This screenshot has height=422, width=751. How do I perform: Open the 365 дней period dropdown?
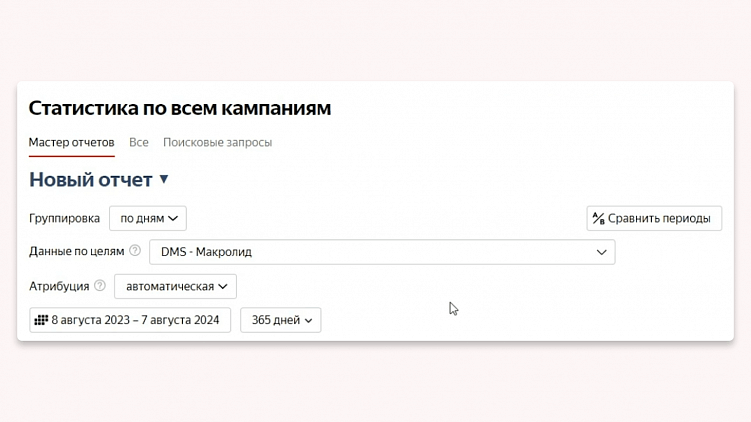281,320
